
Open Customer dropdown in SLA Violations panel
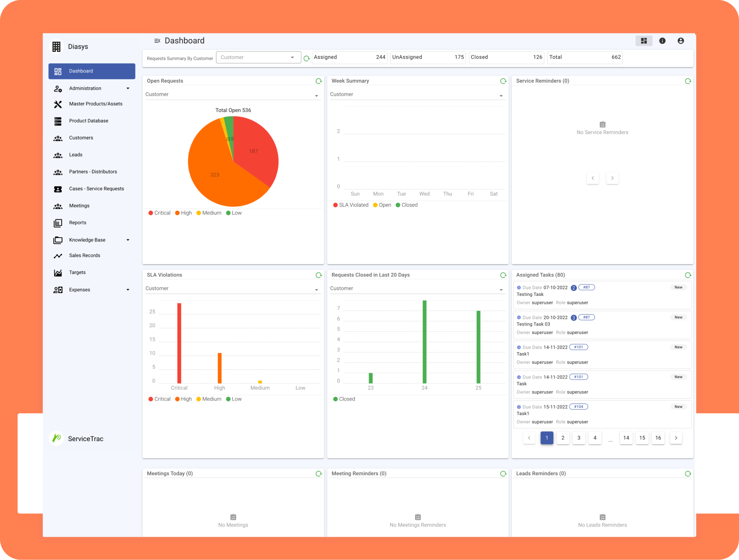coord(232,289)
